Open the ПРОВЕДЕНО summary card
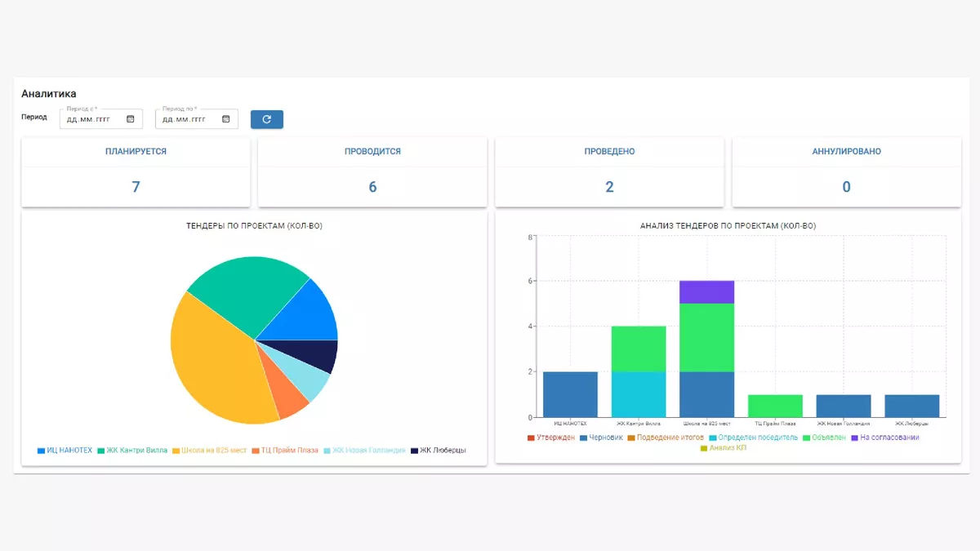Image resolution: width=980 pixels, height=551 pixels. [x=609, y=171]
